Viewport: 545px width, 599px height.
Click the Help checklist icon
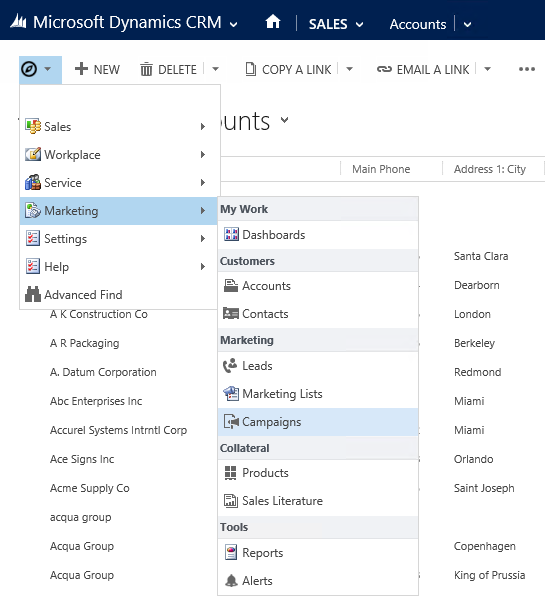(x=33, y=266)
